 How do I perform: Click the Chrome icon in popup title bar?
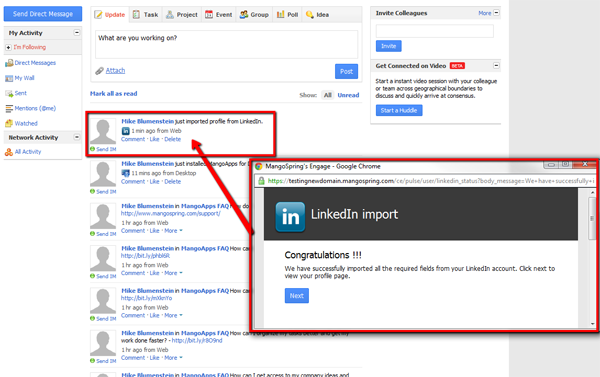[259, 166]
